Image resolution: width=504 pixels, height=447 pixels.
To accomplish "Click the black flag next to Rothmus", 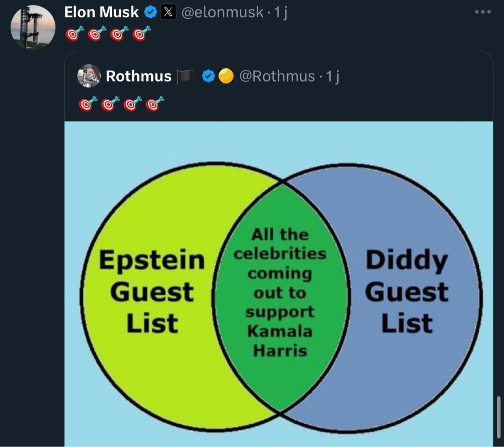I will [186, 76].
